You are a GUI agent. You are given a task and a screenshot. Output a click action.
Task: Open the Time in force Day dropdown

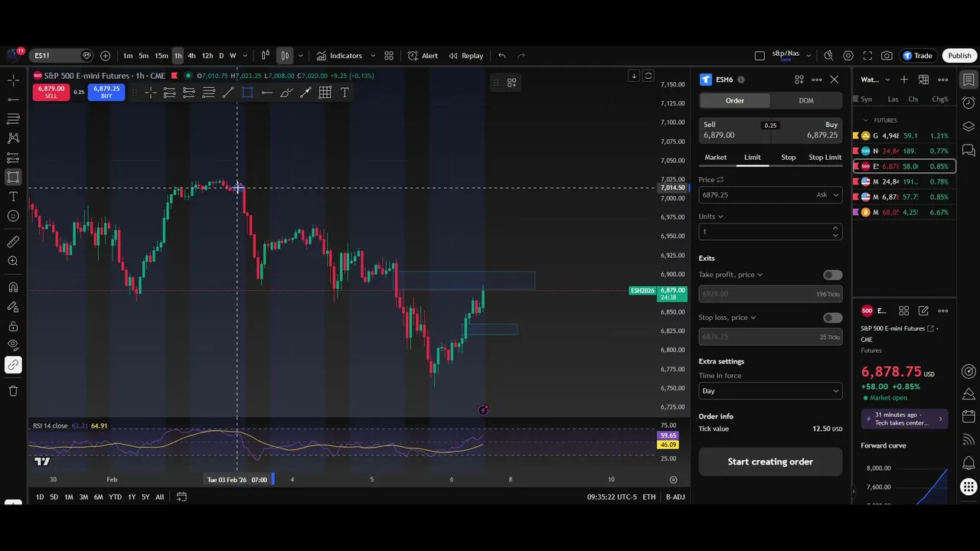coord(770,391)
